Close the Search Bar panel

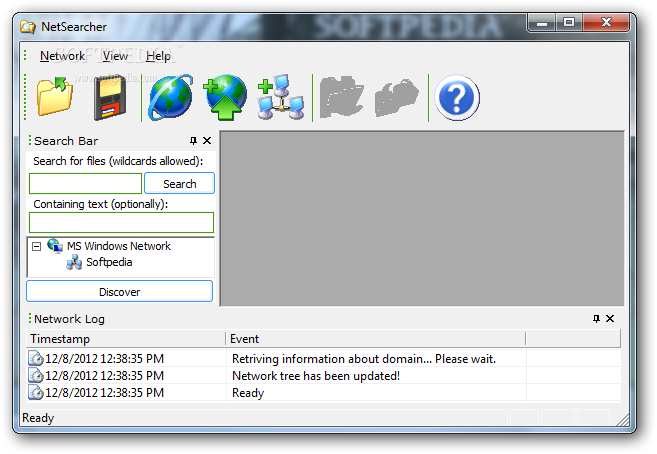click(207, 141)
